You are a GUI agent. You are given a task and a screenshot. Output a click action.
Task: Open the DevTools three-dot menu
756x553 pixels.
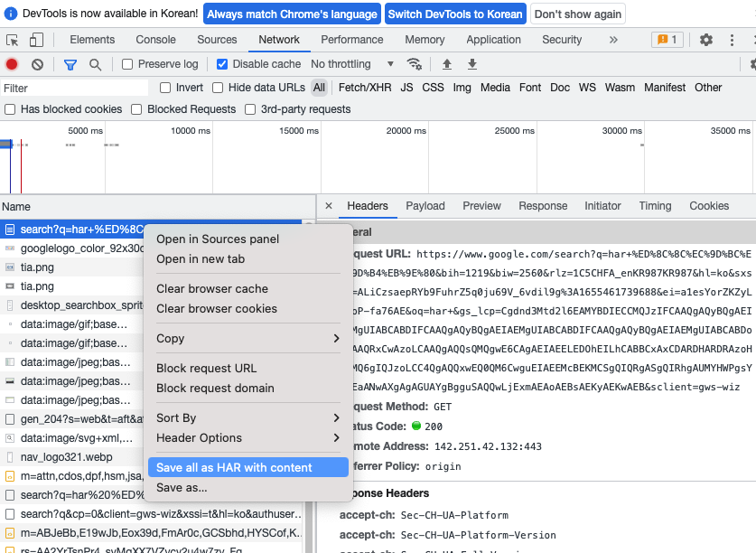click(x=732, y=40)
